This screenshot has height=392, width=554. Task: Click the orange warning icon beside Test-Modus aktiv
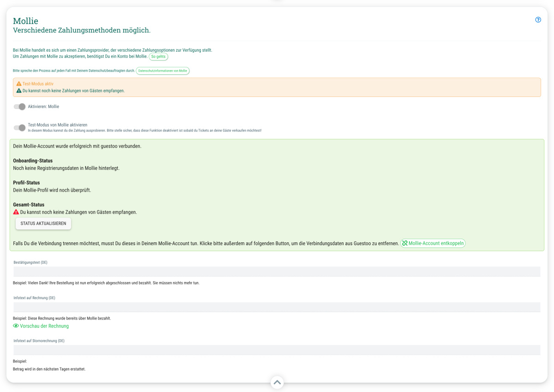[x=19, y=84]
